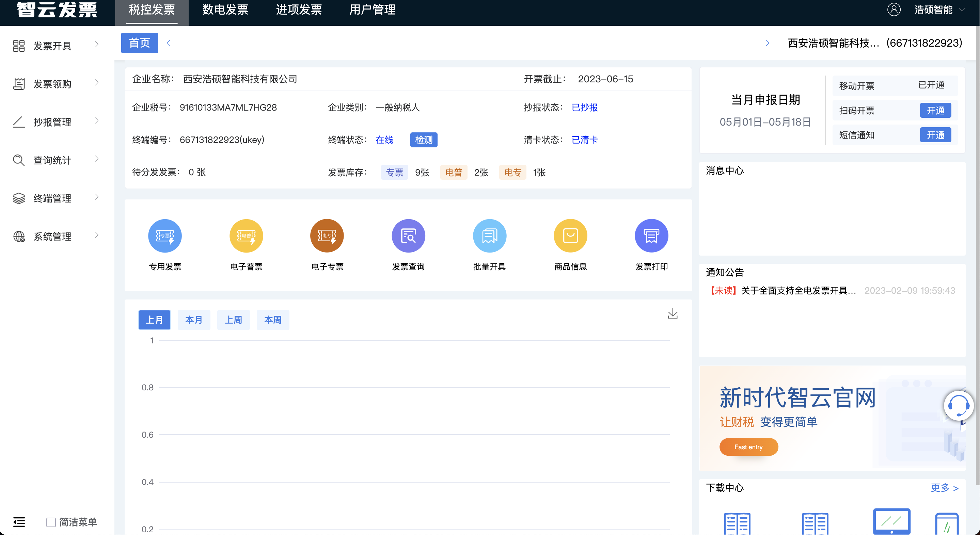Click the 已抄报 status link
This screenshot has height=535, width=980.
(x=585, y=108)
